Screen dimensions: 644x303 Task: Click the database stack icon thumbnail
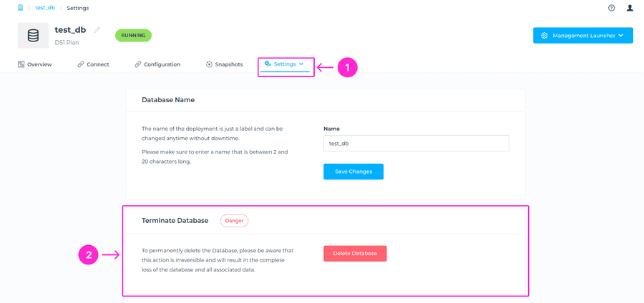click(33, 36)
